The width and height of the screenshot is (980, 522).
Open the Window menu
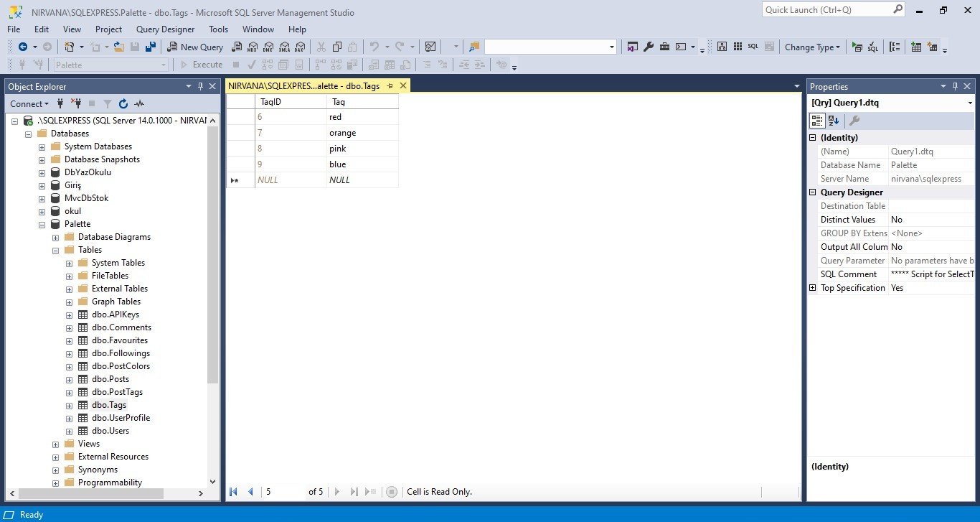tap(258, 29)
